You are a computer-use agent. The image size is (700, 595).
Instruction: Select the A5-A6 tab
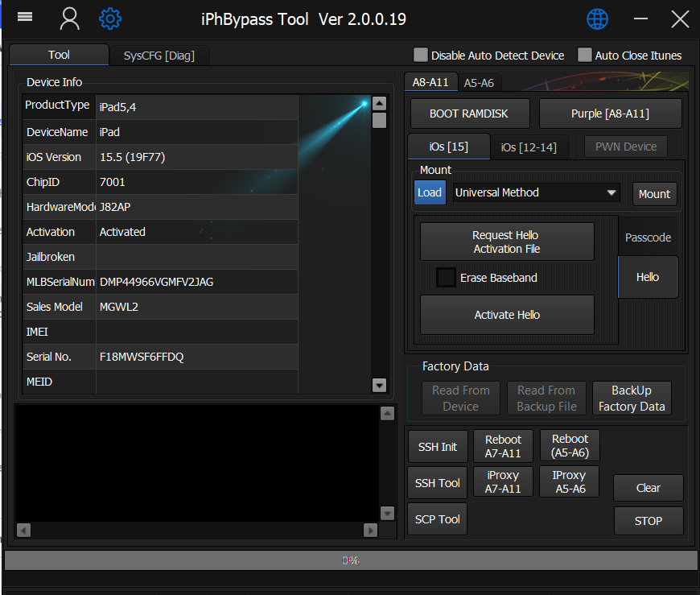[479, 83]
